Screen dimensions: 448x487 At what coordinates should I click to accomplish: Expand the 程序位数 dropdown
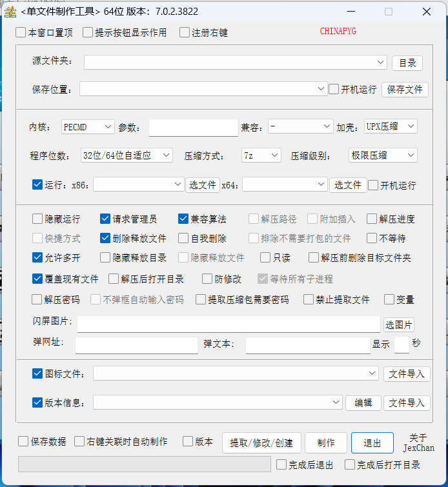(127, 155)
